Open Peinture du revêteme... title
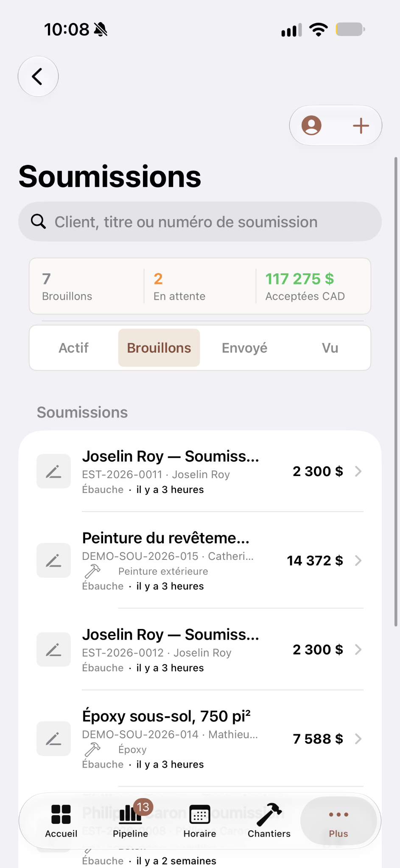Viewport: 400px width, 868px height. 166,538
